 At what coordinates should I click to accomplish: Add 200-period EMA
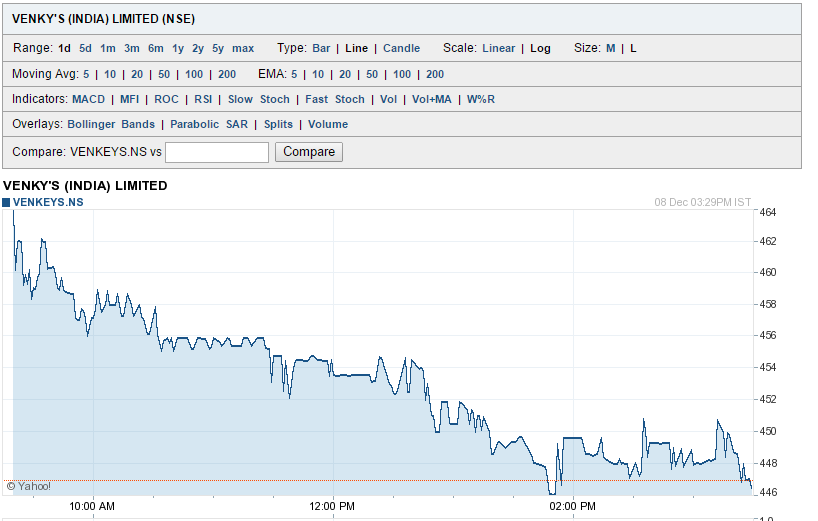pyautogui.click(x=435, y=75)
